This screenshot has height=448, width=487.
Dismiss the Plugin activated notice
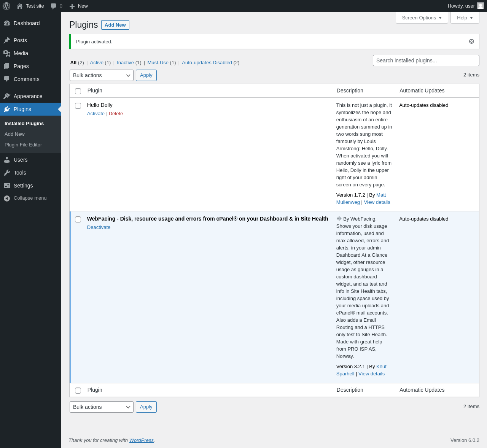471,41
